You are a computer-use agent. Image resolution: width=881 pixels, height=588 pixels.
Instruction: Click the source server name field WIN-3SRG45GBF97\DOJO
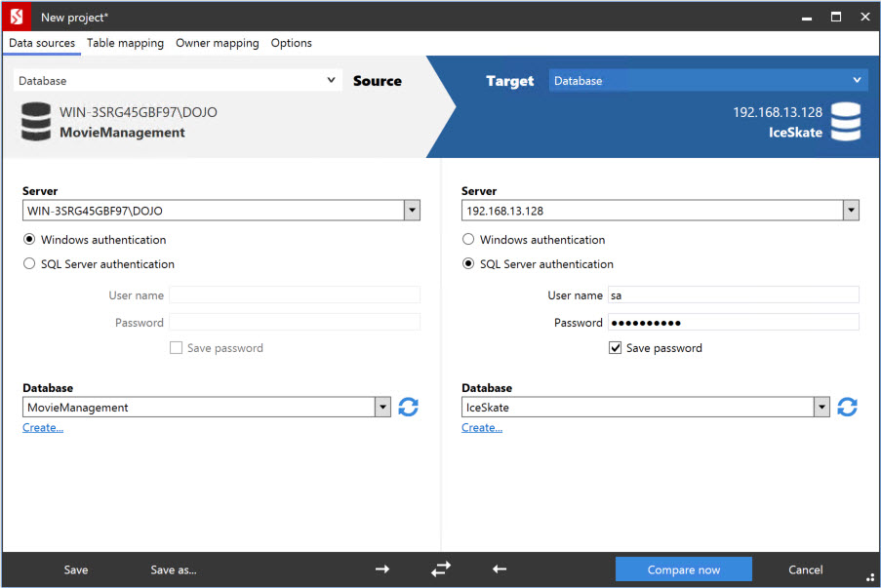coord(214,211)
